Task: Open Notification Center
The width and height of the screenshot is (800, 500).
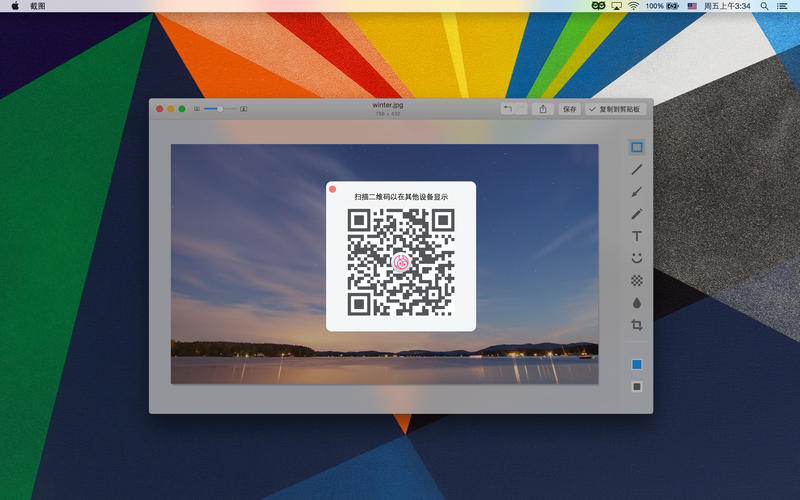Action: click(782, 6)
